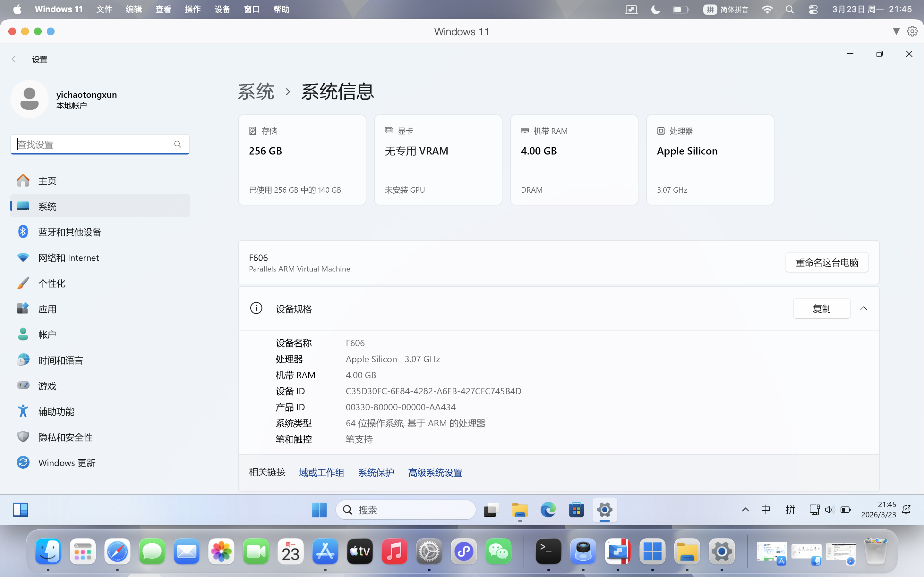
Task: Open 时间和语言 settings
Action: coord(60,360)
